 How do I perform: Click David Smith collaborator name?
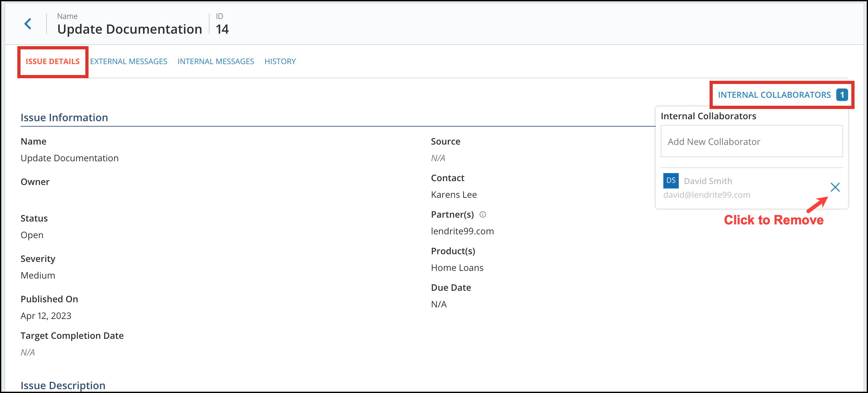pyautogui.click(x=708, y=181)
